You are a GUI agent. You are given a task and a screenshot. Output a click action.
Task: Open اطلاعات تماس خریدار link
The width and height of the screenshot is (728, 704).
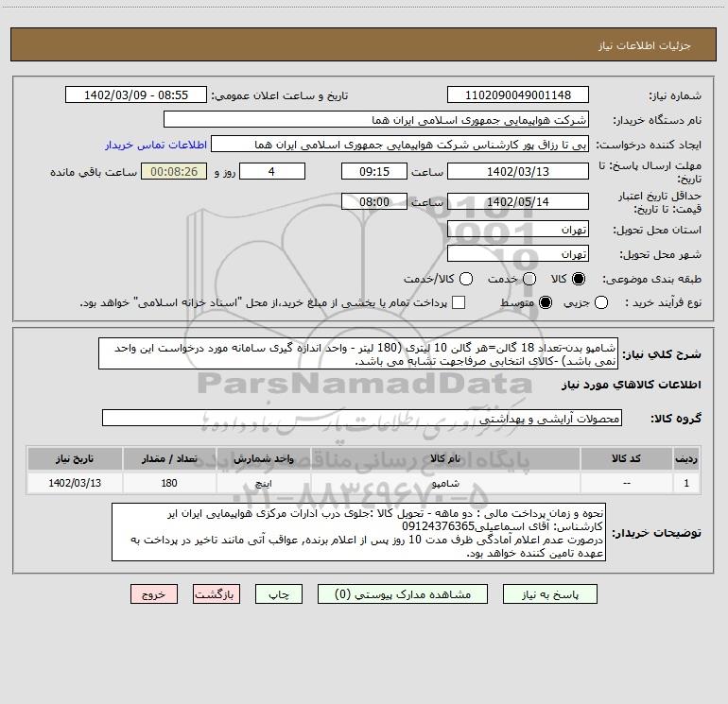156,145
